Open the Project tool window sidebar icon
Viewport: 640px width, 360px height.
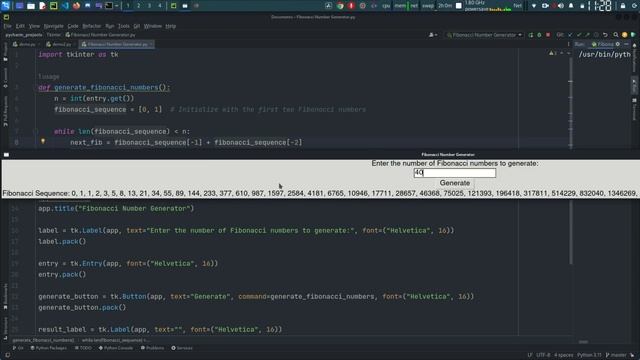5,52
